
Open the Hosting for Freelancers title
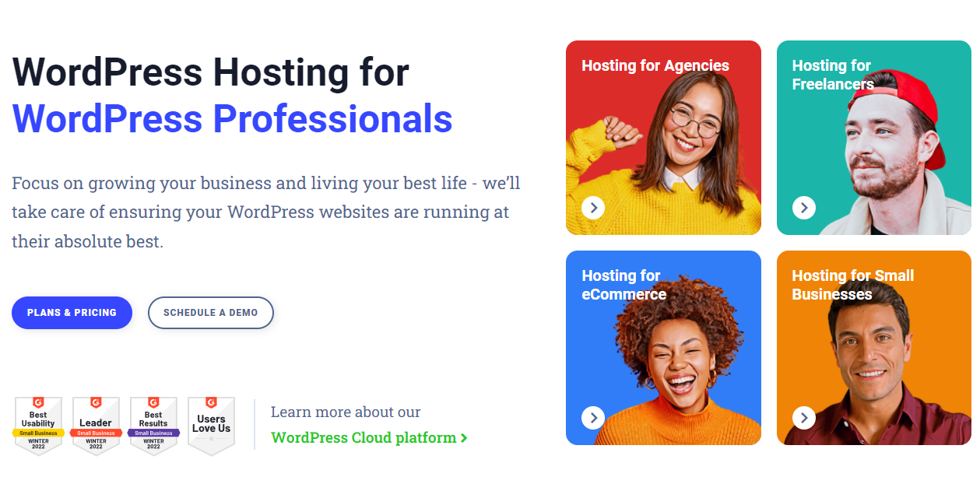pyautogui.click(x=833, y=75)
